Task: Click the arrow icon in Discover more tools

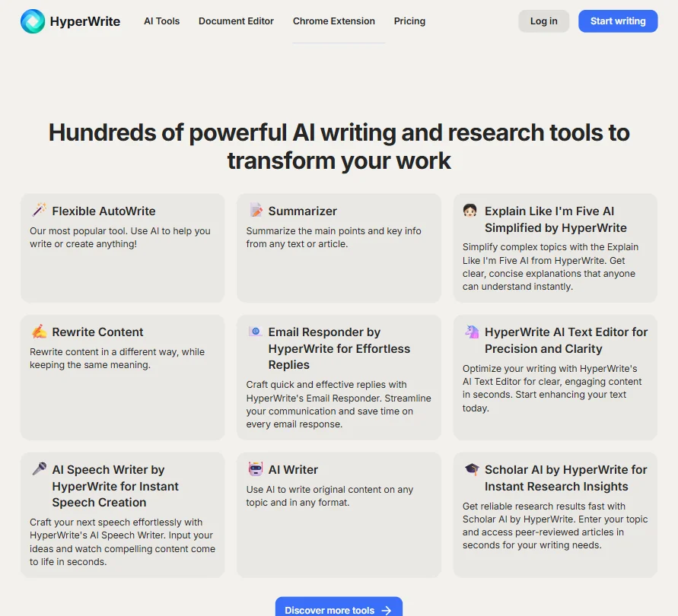Action: (x=386, y=611)
